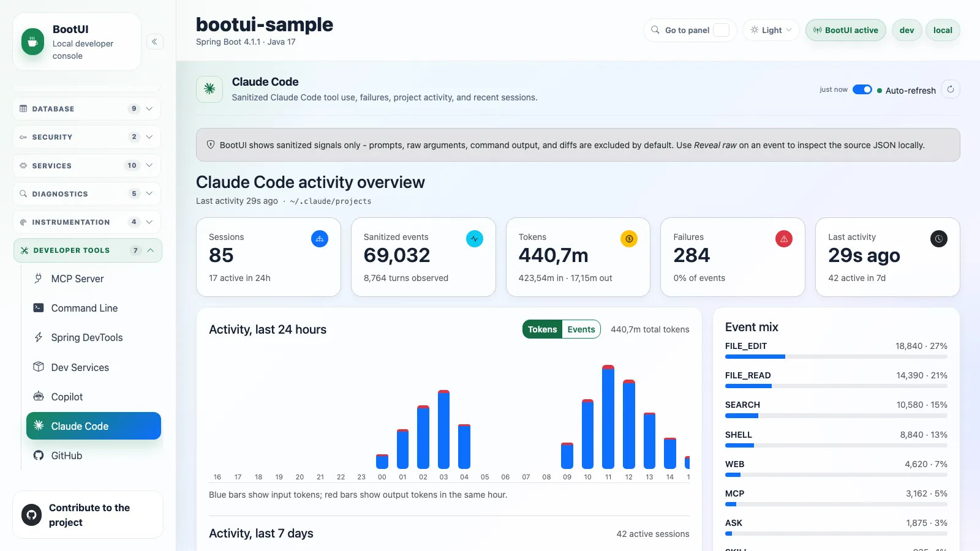Click the ~/.claude/projects path text
The height and width of the screenshot is (551, 980).
coord(330,201)
